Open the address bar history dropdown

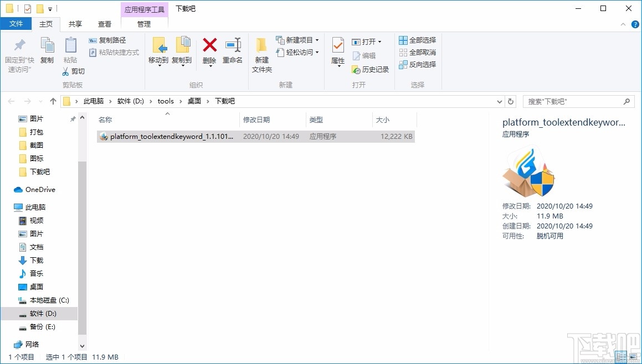(x=499, y=101)
